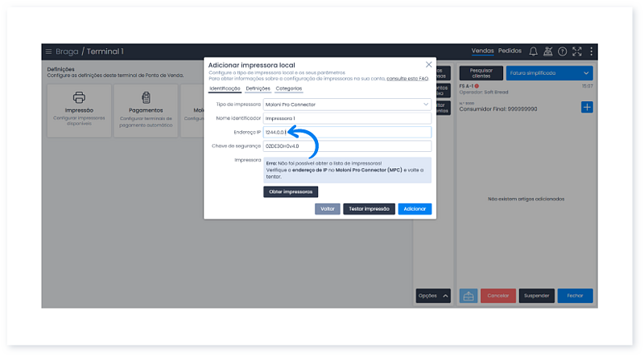This screenshot has height=357, width=644.
Task: Add customer with the blue plus icon
Action: pyautogui.click(x=587, y=108)
